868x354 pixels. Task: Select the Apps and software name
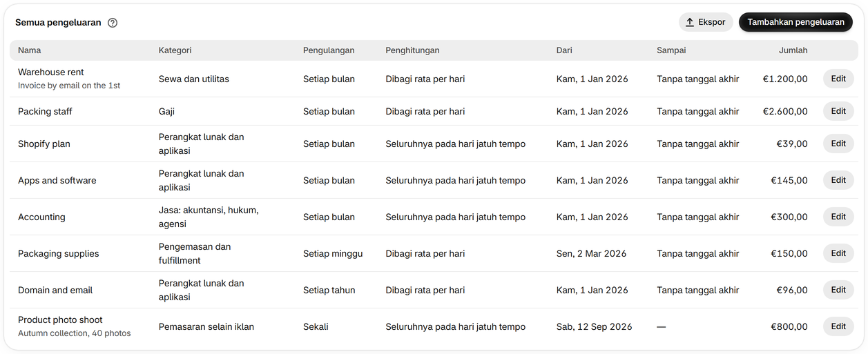(x=57, y=180)
